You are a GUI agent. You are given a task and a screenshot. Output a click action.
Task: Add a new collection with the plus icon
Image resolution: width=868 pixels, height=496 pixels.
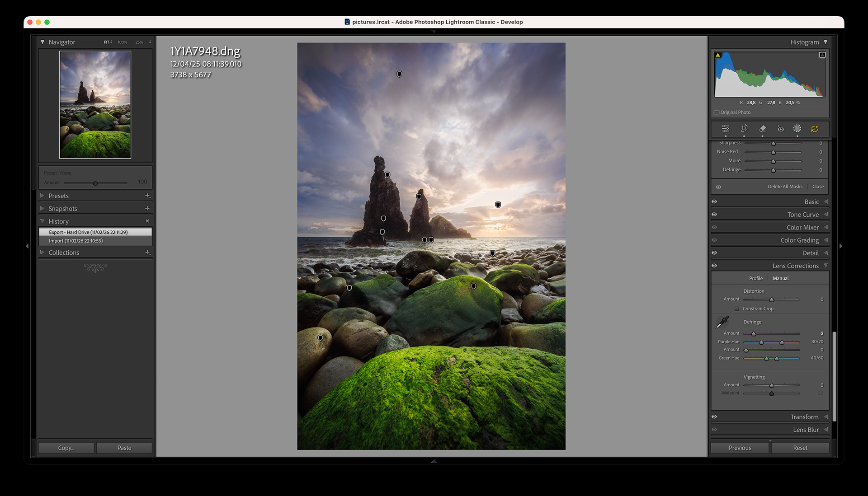pos(147,253)
